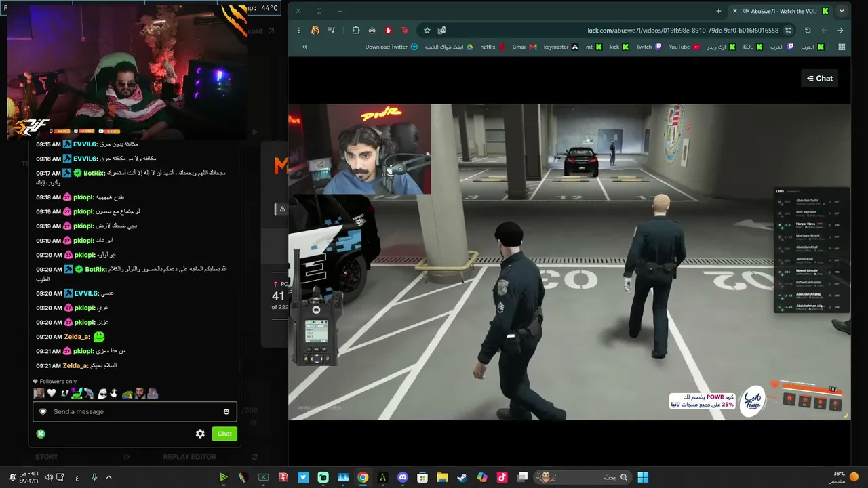The width and height of the screenshot is (868, 488).
Task: Open site information icon beside the URL
Action: (788, 30)
